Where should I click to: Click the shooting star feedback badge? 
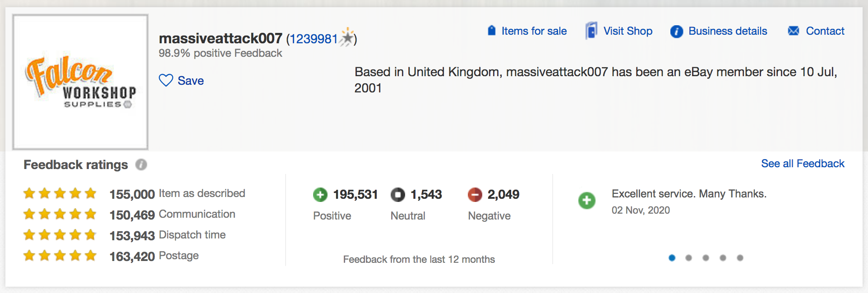(347, 37)
